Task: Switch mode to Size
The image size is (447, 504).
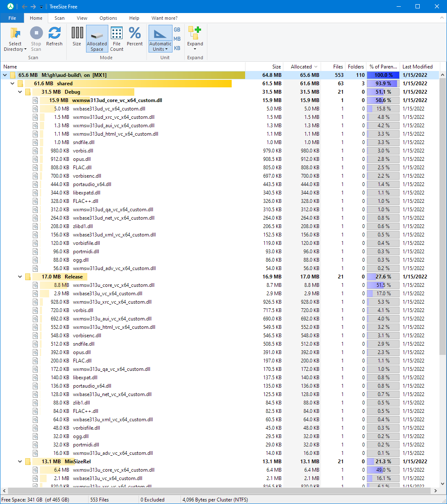Action: tap(77, 37)
